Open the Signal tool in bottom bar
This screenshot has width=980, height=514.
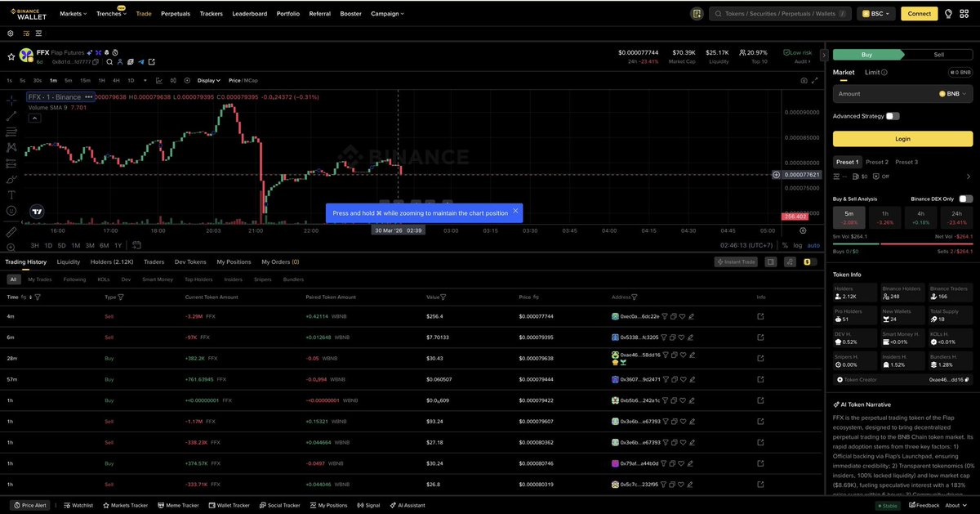click(x=367, y=505)
